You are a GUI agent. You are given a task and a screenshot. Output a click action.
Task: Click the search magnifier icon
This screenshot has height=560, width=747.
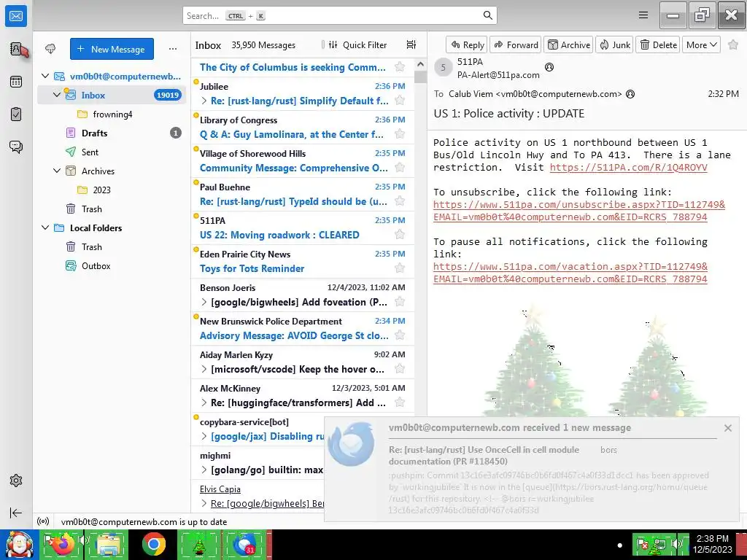pyautogui.click(x=487, y=15)
